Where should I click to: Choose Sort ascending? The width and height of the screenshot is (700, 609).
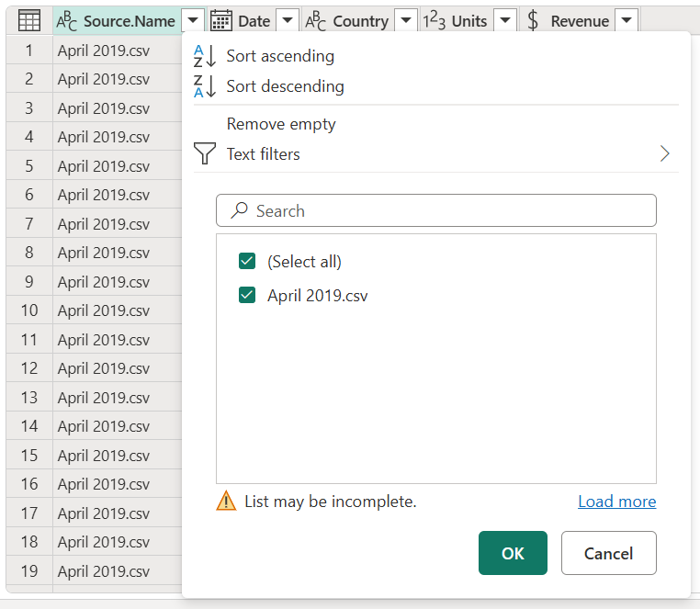(x=280, y=56)
